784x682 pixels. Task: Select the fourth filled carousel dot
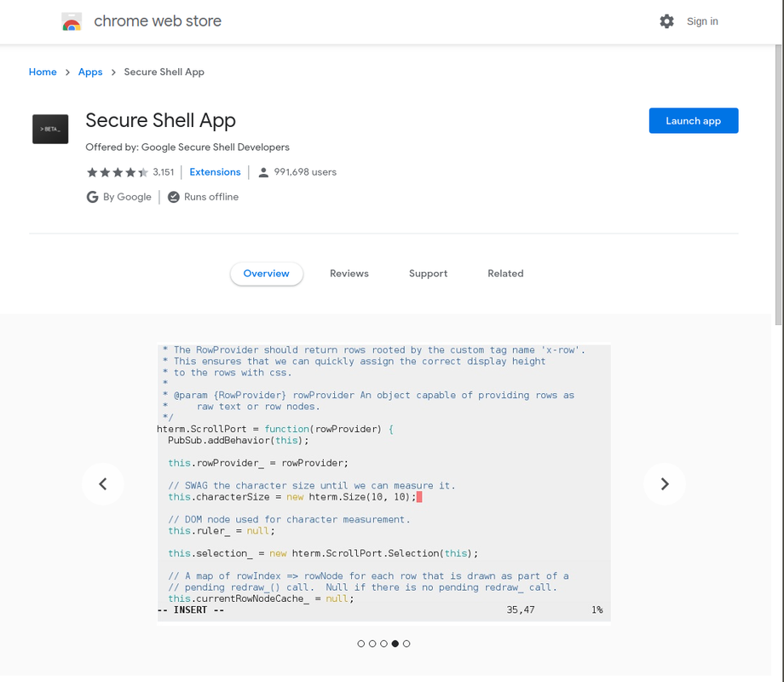pyautogui.click(x=395, y=644)
